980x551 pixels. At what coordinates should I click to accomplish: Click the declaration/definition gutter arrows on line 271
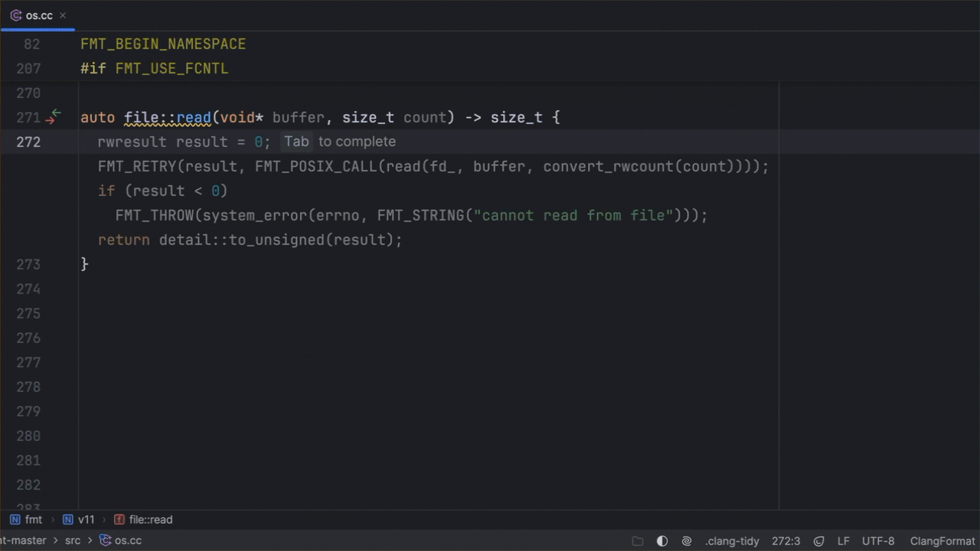tap(53, 117)
